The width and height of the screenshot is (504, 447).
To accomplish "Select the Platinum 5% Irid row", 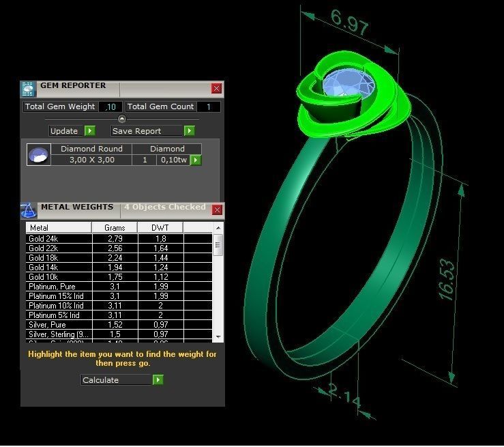I will 119,315.
